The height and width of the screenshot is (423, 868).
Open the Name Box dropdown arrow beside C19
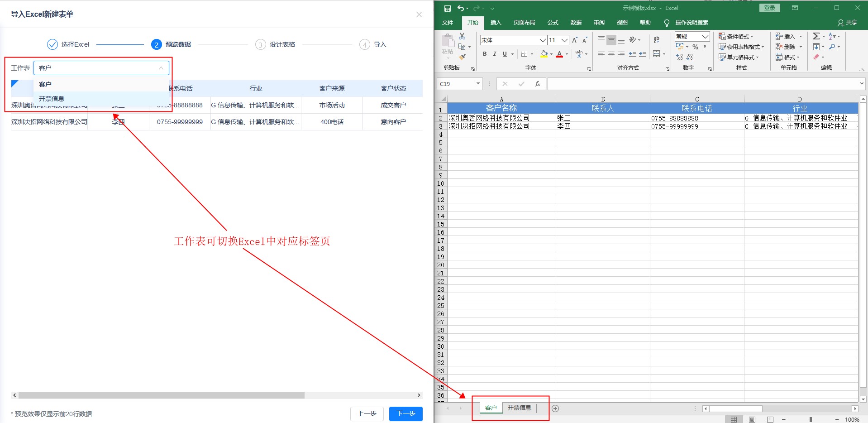[x=478, y=84]
